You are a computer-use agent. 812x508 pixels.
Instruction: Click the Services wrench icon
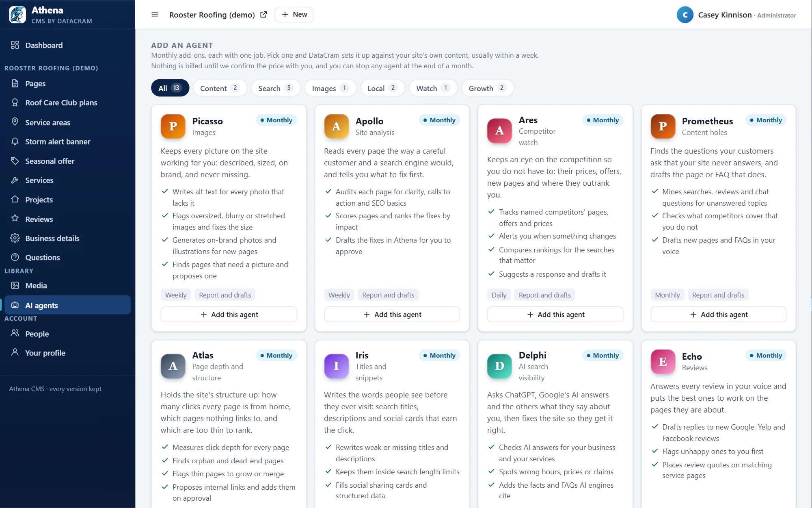pos(15,180)
